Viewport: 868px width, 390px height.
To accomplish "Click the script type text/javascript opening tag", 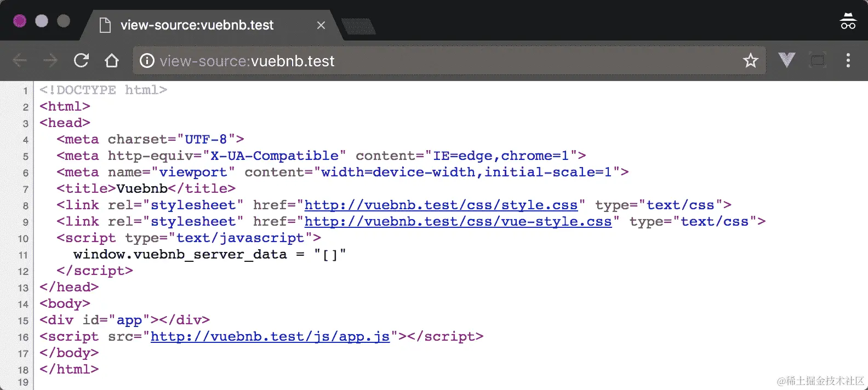I will pos(189,238).
